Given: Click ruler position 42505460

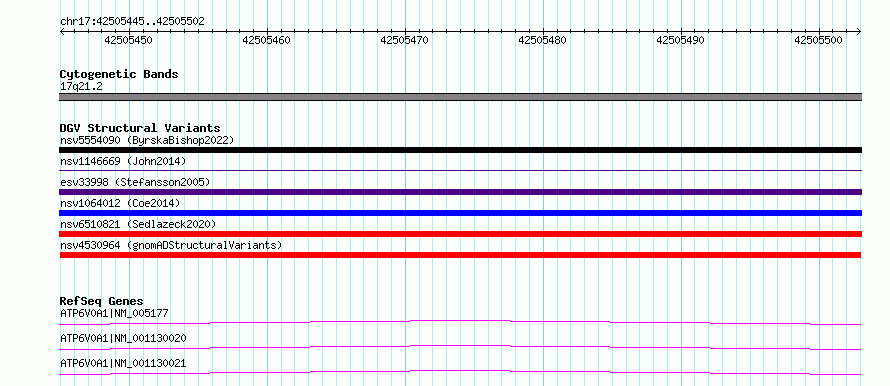Looking at the screenshot, I should tap(266, 40).
